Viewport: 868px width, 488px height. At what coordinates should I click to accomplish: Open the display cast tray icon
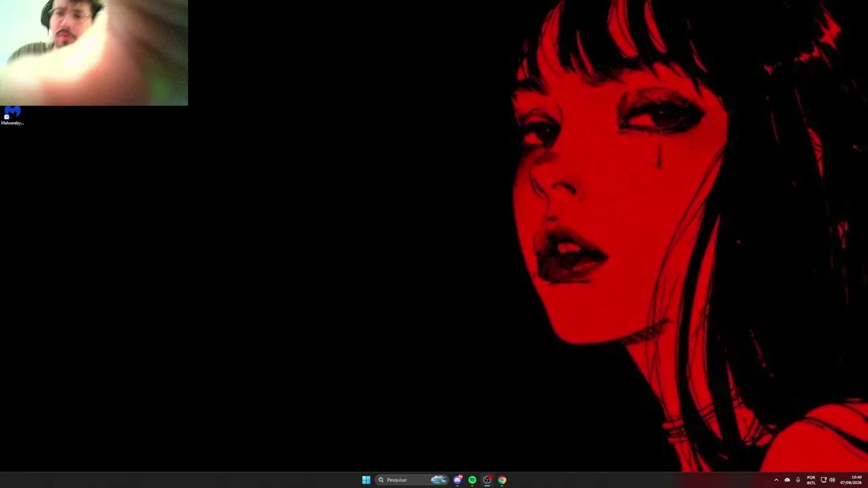824,480
